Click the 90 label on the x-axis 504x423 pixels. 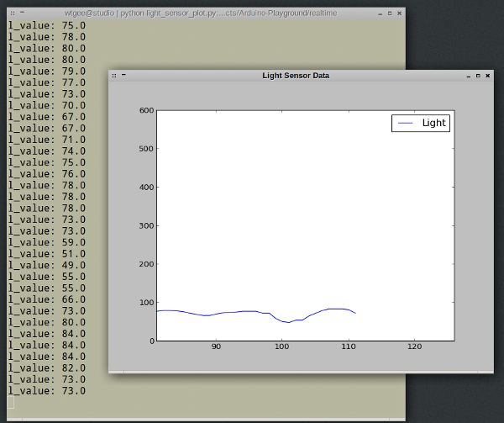tap(217, 346)
